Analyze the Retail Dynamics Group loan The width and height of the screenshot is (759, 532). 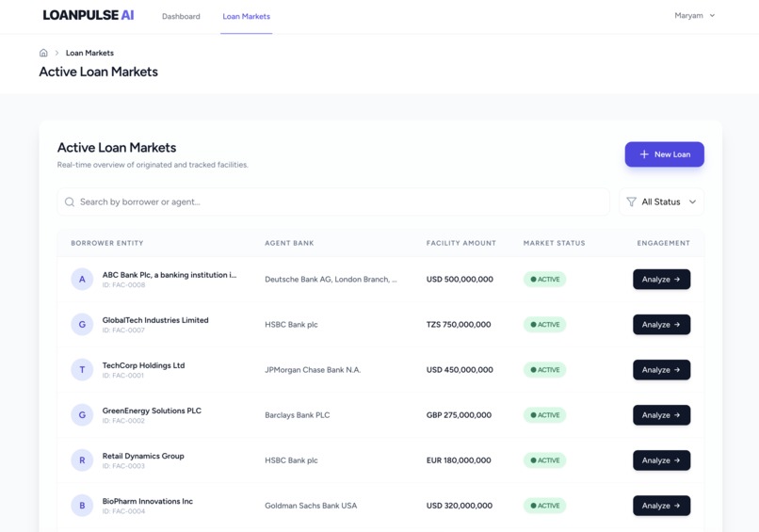point(662,460)
